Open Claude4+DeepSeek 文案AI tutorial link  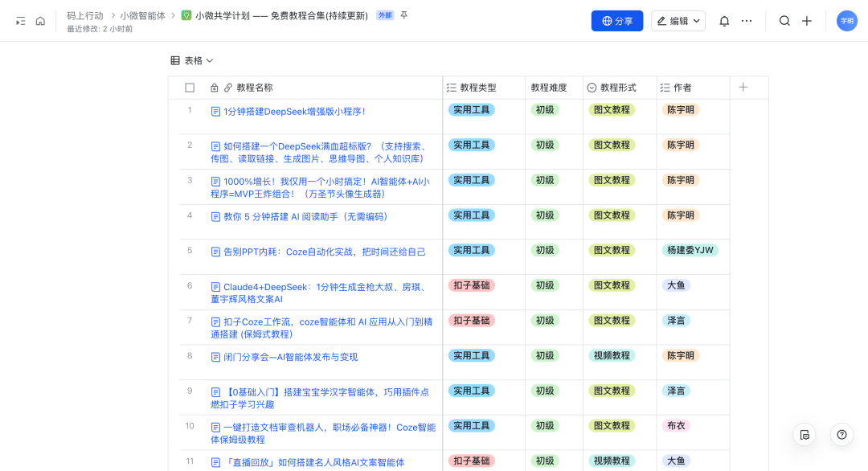319,293
